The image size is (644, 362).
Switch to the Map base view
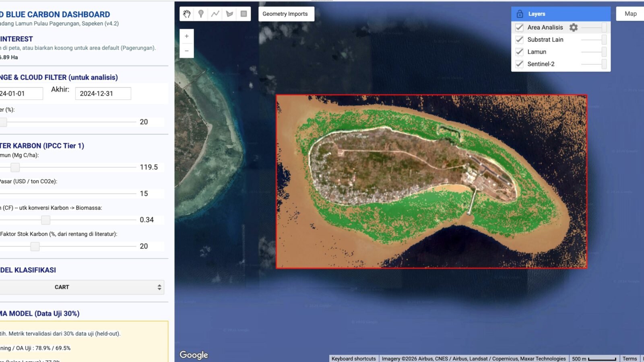click(630, 14)
